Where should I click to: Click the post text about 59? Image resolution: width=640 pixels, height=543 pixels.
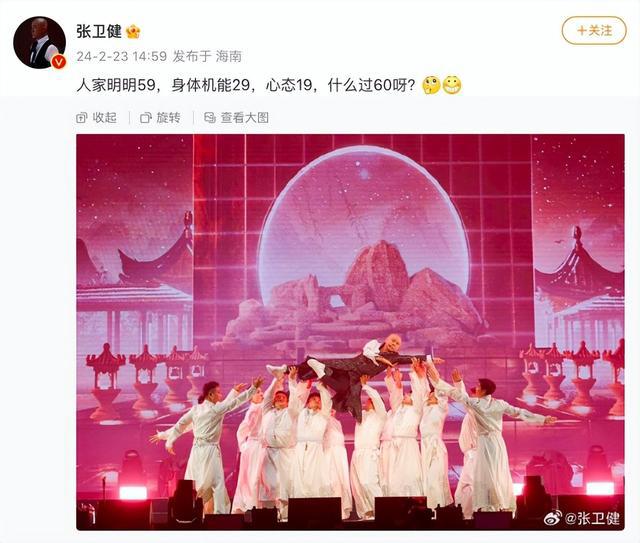246,85
